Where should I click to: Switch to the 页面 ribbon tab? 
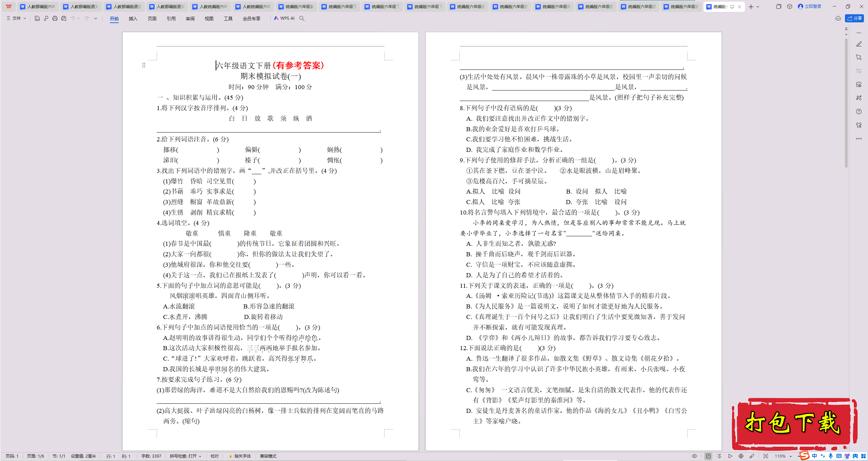point(152,19)
